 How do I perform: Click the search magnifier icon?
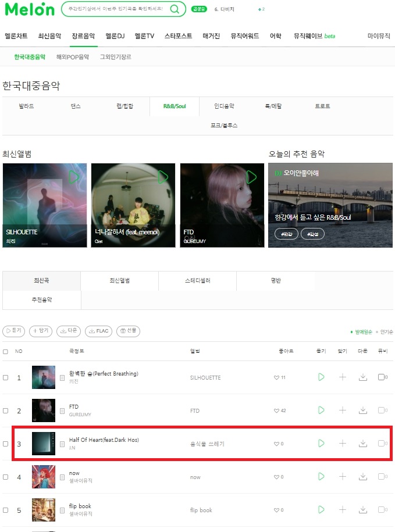pos(175,9)
